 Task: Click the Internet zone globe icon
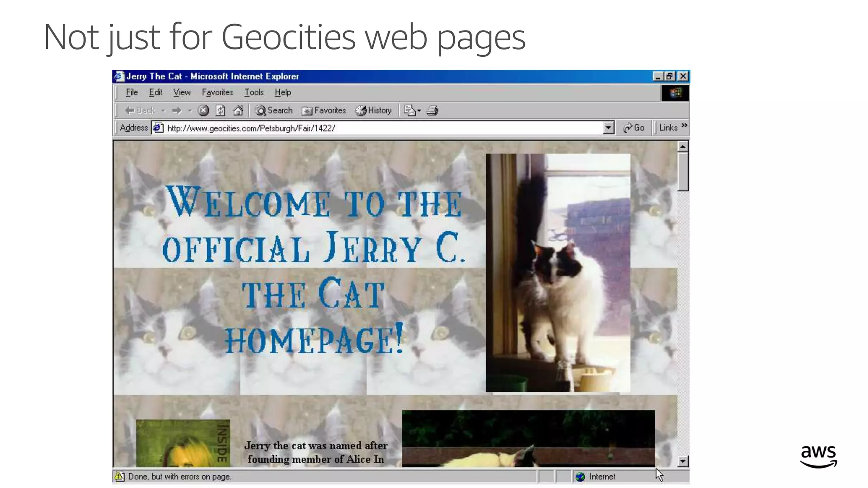pyautogui.click(x=580, y=477)
